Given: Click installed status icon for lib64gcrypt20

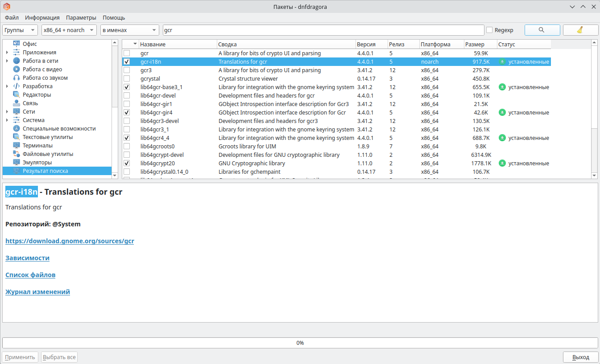Looking at the screenshot, I should (x=502, y=164).
